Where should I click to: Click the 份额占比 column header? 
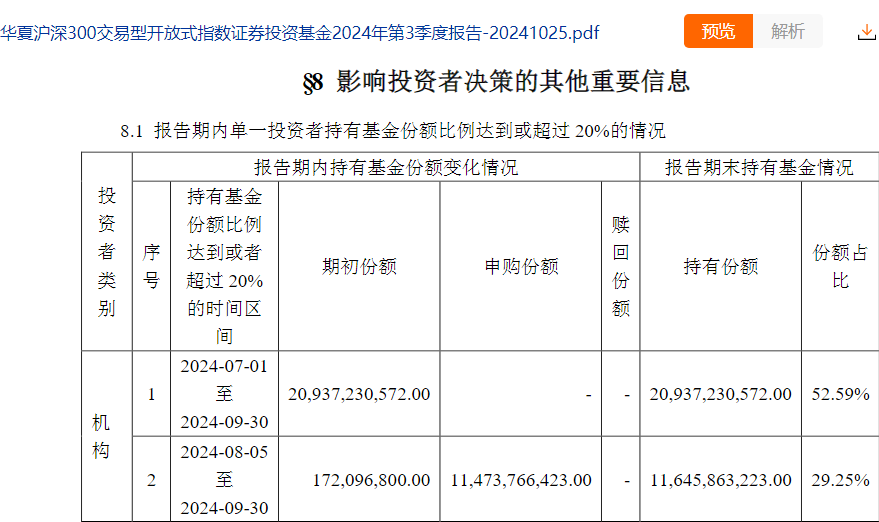[840, 266]
